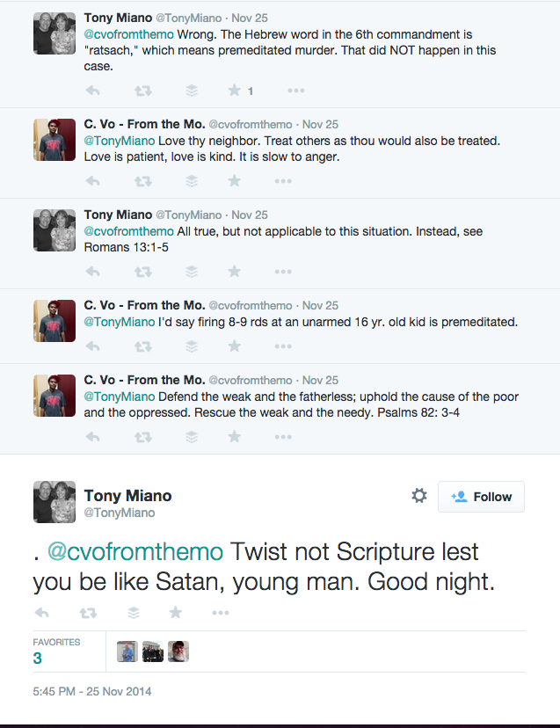The image size is (560, 728).
Task: Reply to the 'Twist not Scripture' main tweet
Action: point(43,613)
